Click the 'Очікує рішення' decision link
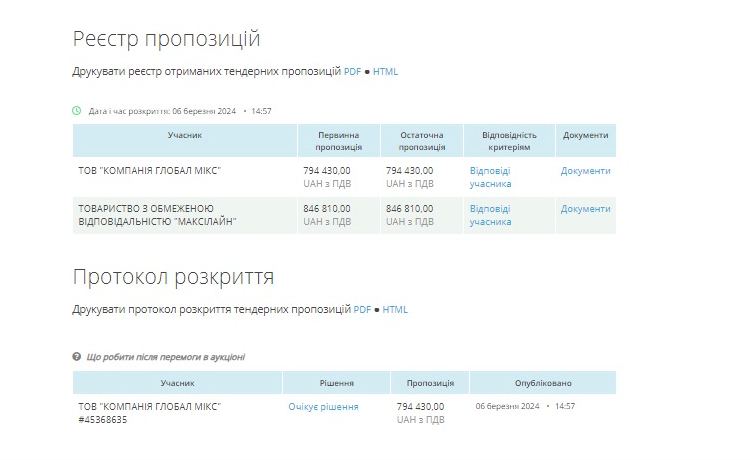Viewport: 750px width, 460px height. 323,407
